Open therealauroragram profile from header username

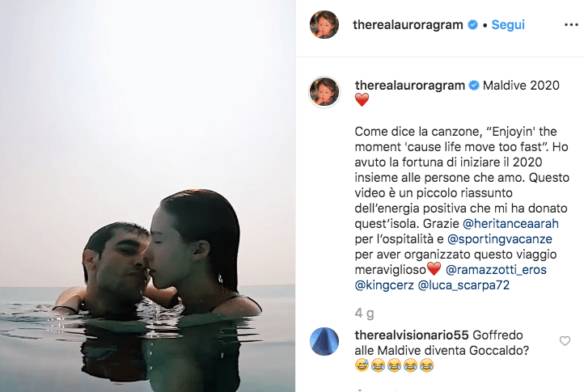[408, 24]
